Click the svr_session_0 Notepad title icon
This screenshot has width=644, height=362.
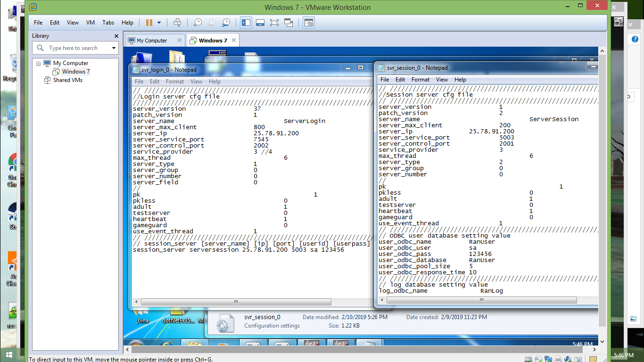tap(381, 67)
